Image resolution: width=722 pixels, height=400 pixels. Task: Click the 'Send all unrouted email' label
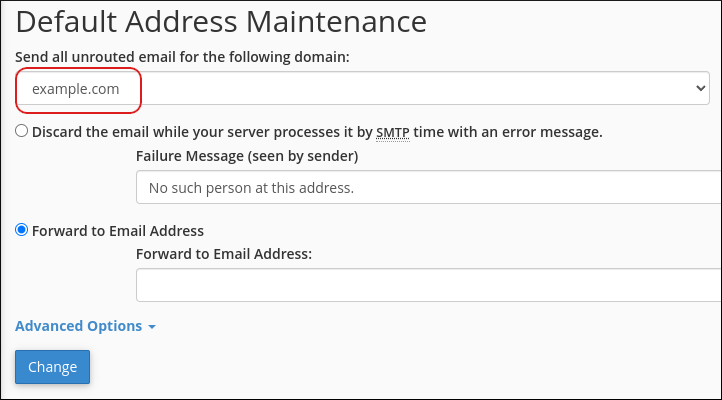coord(182,57)
